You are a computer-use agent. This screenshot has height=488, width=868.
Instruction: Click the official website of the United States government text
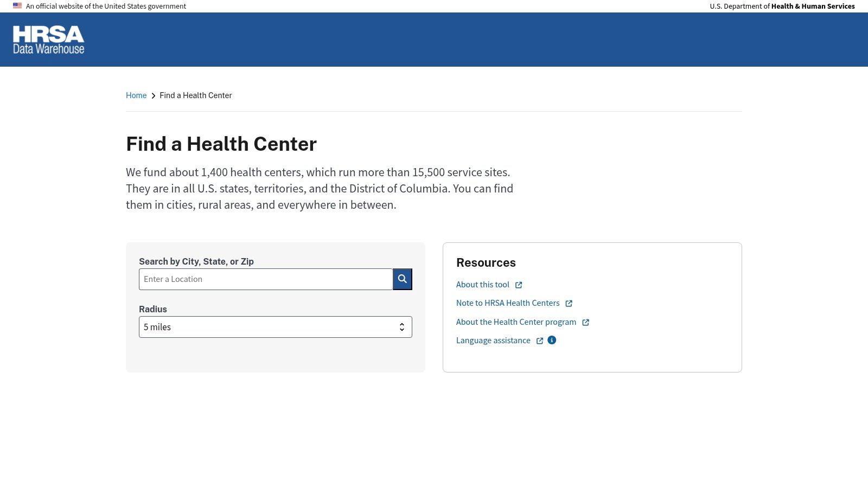pos(106,6)
